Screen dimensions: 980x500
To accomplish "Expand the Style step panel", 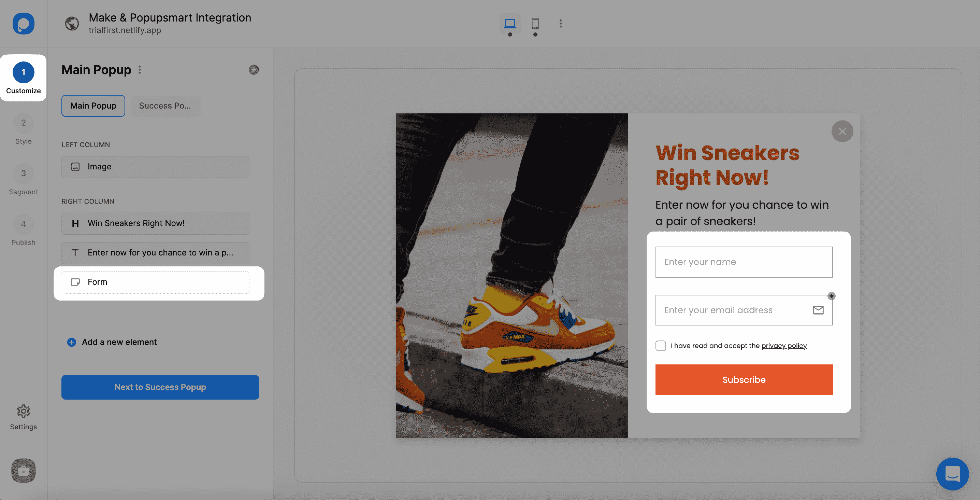I will (23, 130).
